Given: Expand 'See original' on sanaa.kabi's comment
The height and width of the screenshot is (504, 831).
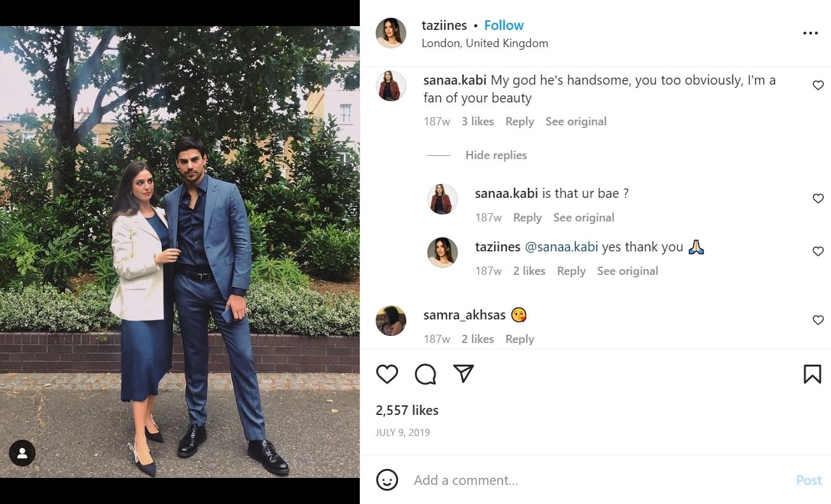Looking at the screenshot, I should [x=576, y=121].
